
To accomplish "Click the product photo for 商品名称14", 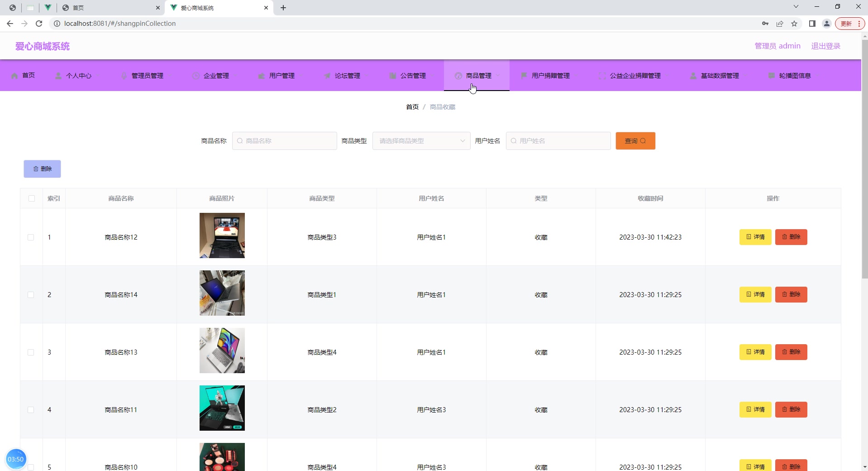I will 222,293.
